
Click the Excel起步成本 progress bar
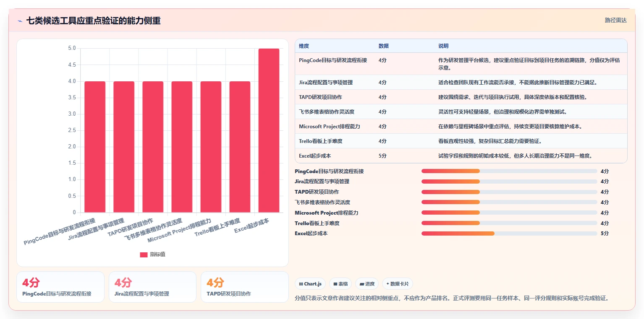(509, 233)
